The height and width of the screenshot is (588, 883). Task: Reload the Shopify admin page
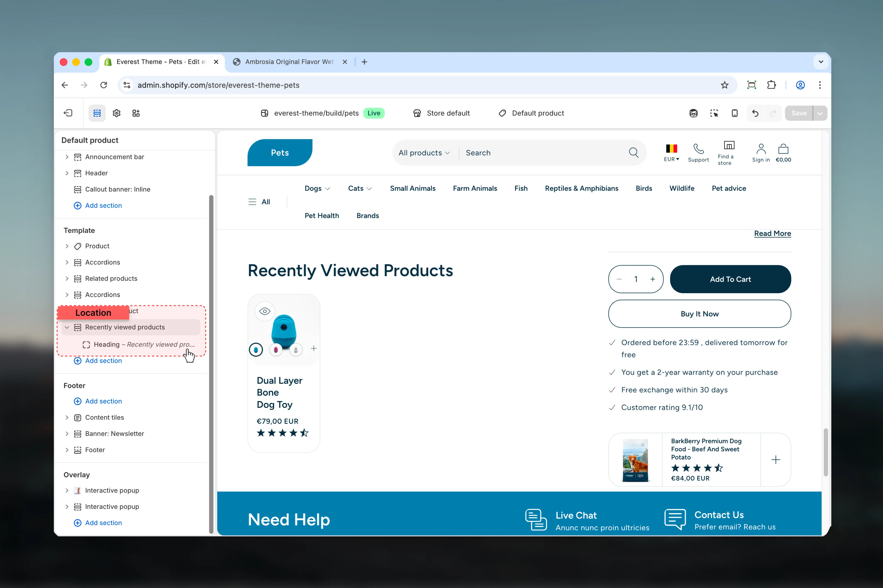[x=104, y=85]
